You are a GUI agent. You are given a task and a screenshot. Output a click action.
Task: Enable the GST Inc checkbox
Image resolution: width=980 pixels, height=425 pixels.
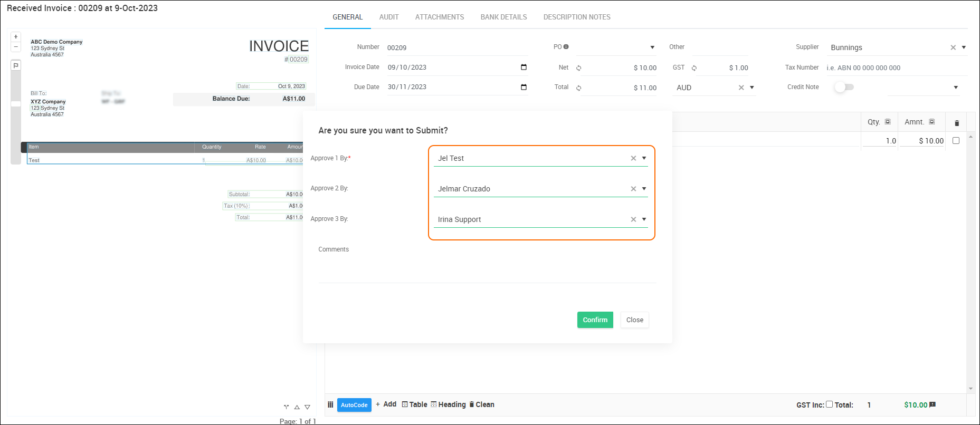click(829, 404)
